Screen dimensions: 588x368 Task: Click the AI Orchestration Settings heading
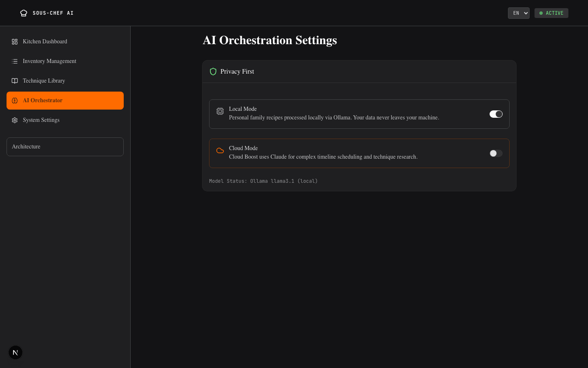pyautogui.click(x=270, y=40)
